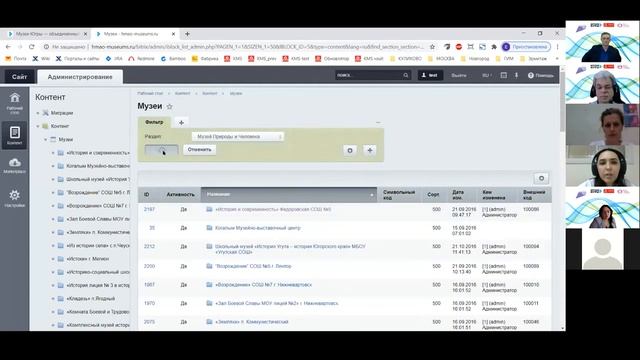This screenshot has width=640, height=360.
Task: Sort by Название column header
Action: coord(288,195)
